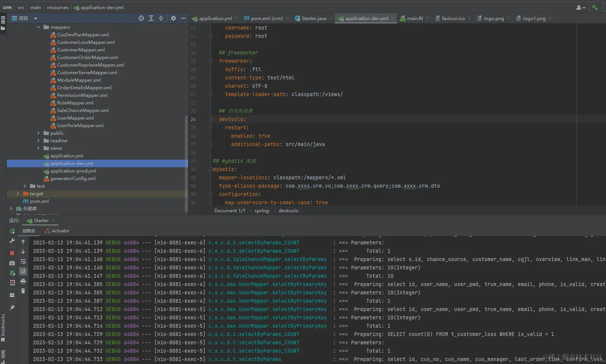Click locate opened file crosshair icon
This screenshot has width=606, height=364.
pyautogui.click(x=141, y=18)
